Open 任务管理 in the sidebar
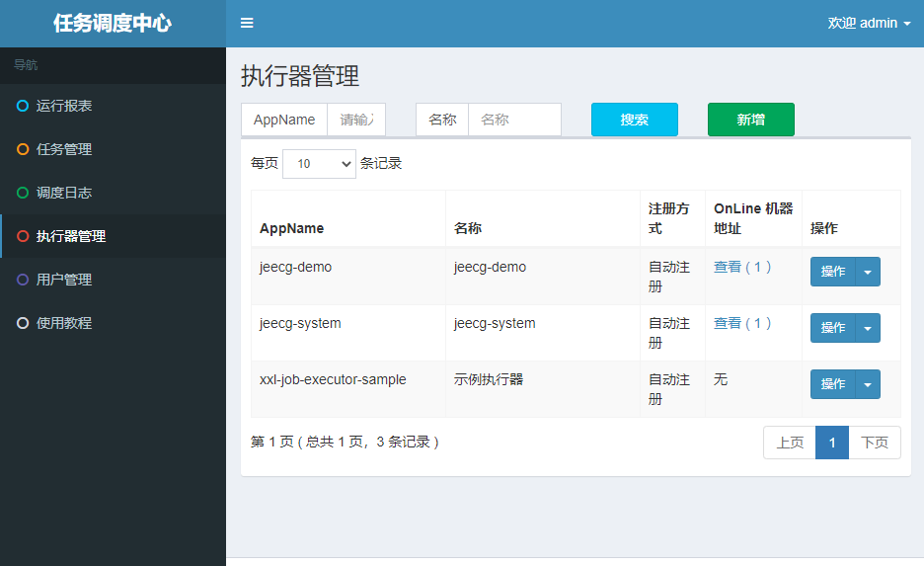Screen dimensions: 924x566 tap(64, 149)
